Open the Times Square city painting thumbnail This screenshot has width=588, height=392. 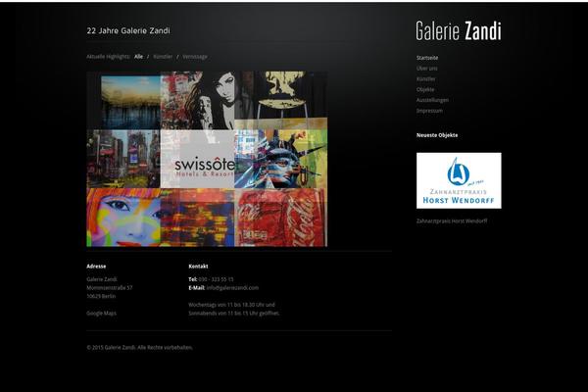[x=123, y=159]
